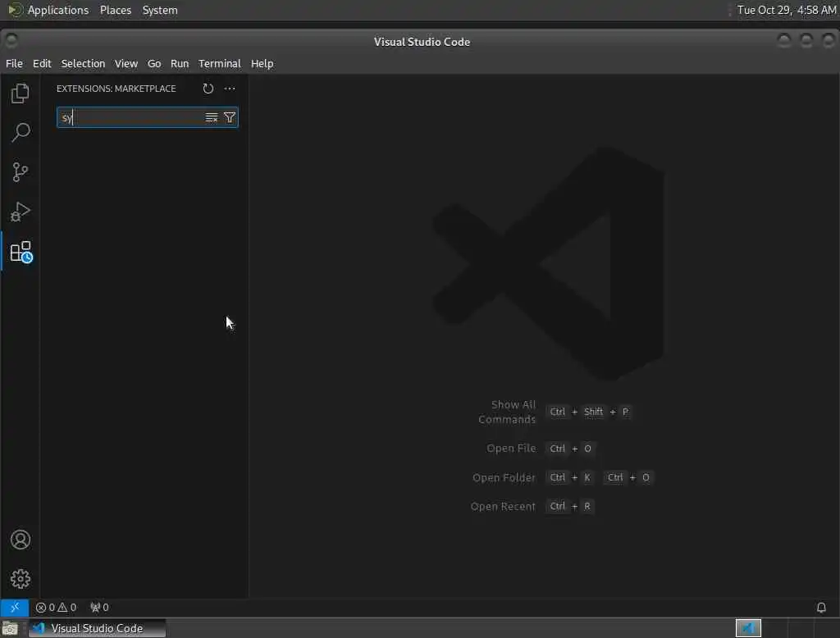
Task: Open the Accounts menu icon
Action: tap(21, 540)
